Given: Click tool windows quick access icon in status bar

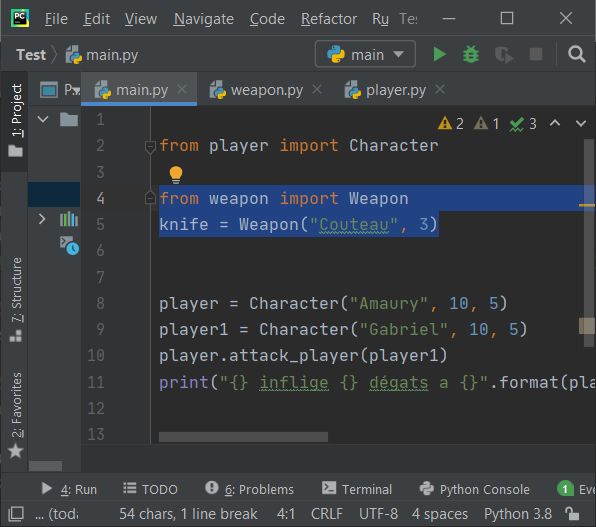Looking at the screenshot, I should [x=16, y=514].
